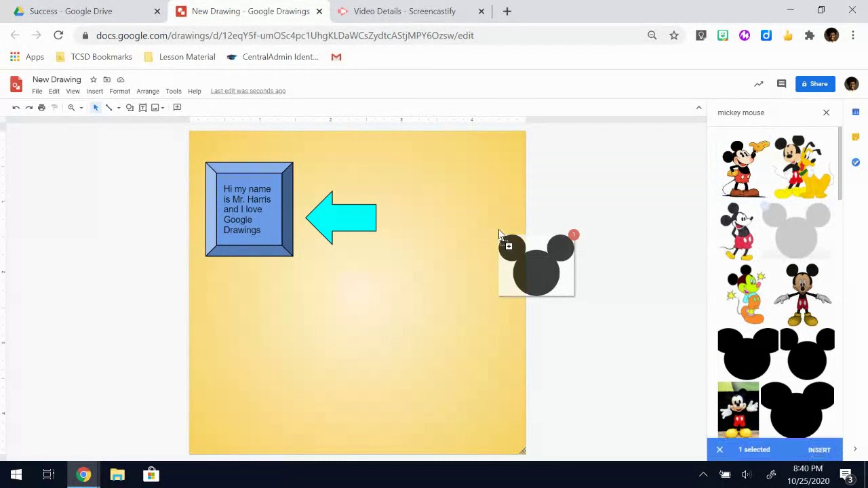Open File Explorer from the taskbar
This screenshot has width=868, height=488.
point(117,474)
